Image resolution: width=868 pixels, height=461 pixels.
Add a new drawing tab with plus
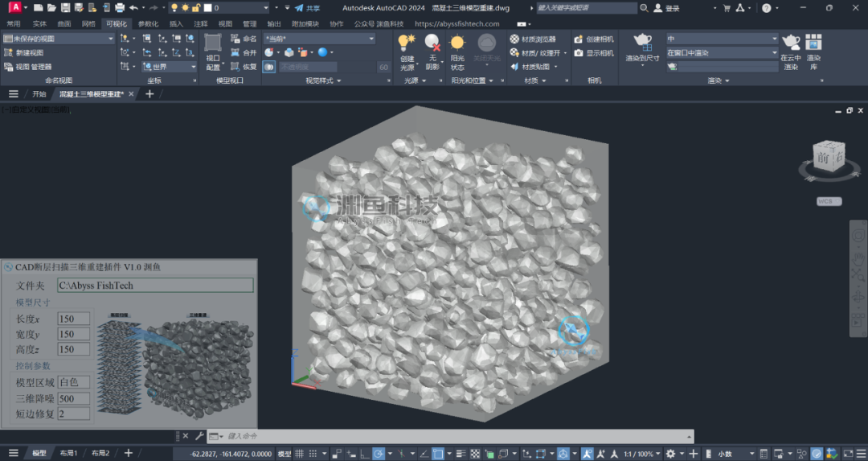coord(149,94)
